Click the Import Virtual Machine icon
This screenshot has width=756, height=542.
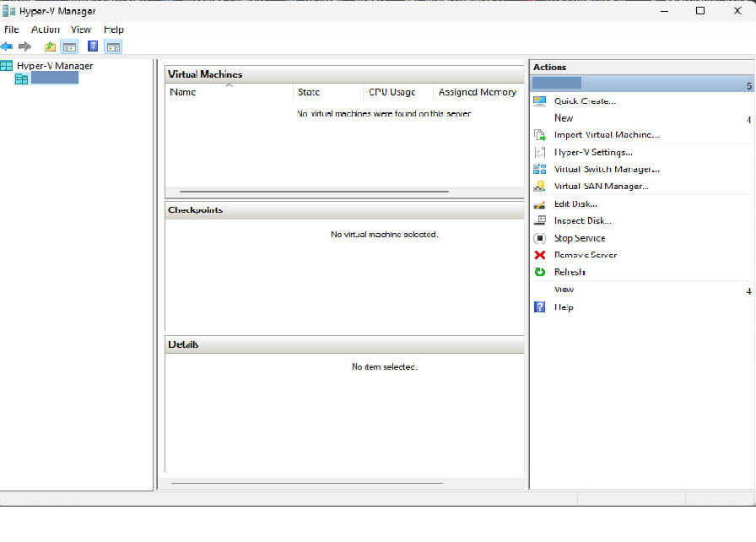(539, 135)
